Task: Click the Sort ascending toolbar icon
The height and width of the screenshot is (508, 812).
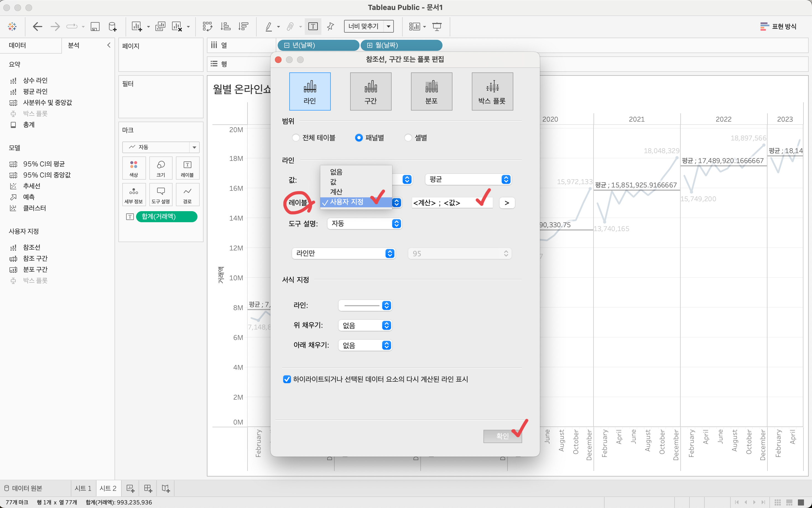Action: point(225,26)
